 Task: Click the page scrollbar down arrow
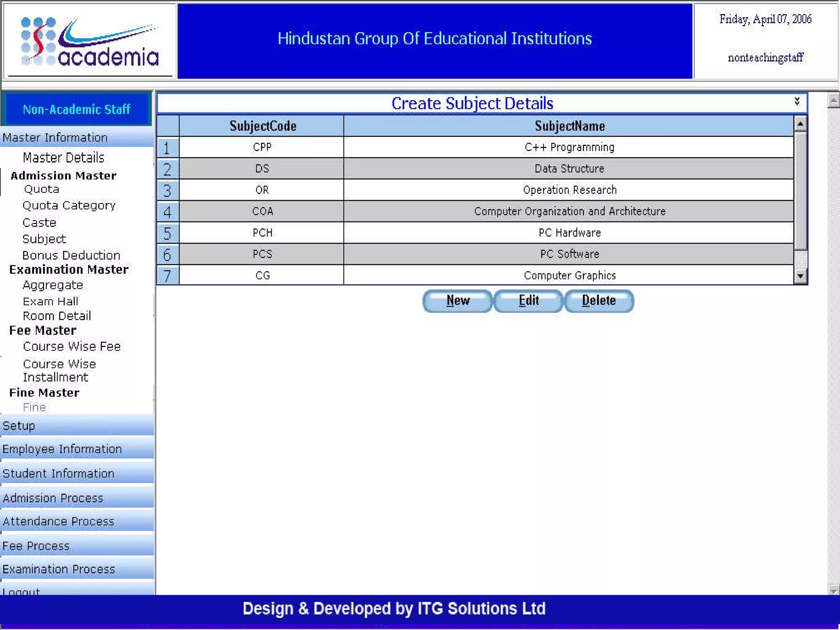pos(833,590)
